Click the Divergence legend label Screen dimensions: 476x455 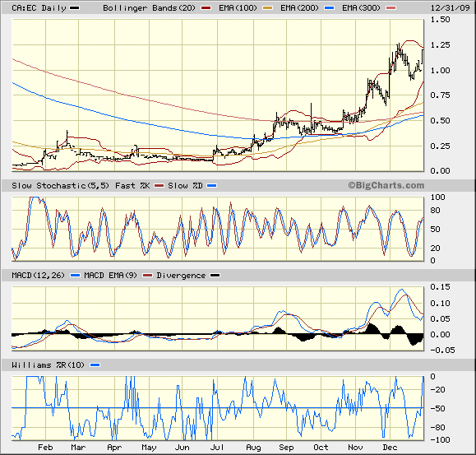tap(181, 276)
